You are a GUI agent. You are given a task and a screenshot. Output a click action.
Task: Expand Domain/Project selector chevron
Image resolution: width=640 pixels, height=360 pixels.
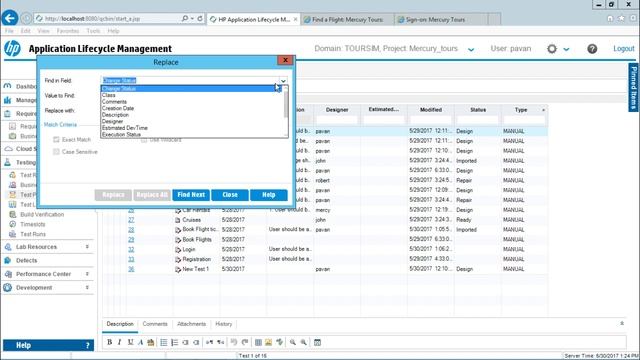[471, 49]
